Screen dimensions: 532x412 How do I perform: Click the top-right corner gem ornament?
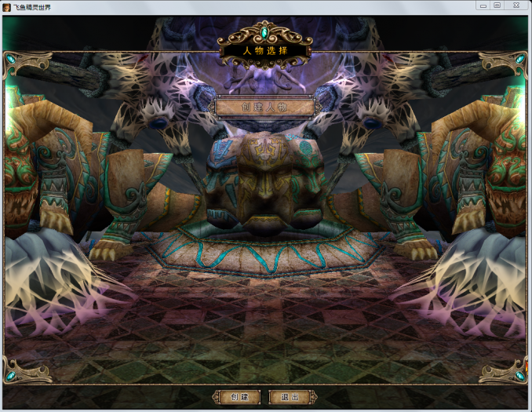519,59
